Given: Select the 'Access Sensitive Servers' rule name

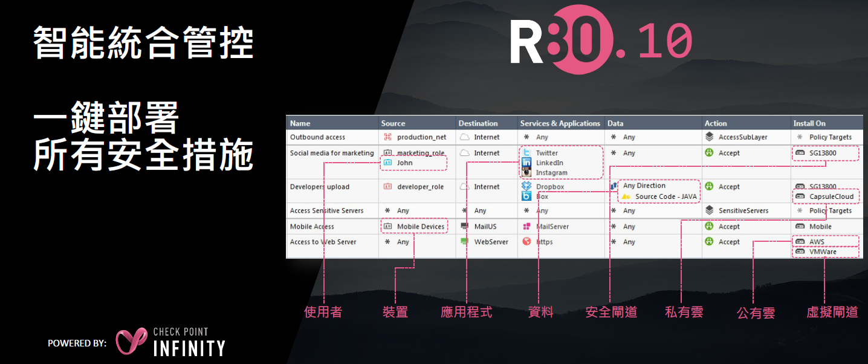Looking at the screenshot, I should click(327, 210).
